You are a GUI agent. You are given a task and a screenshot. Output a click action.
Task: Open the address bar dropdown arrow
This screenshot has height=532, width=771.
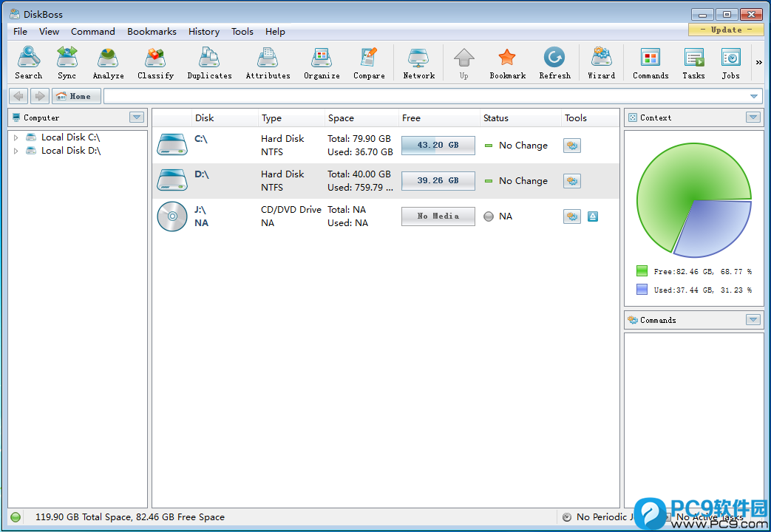[x=754, y=96]
